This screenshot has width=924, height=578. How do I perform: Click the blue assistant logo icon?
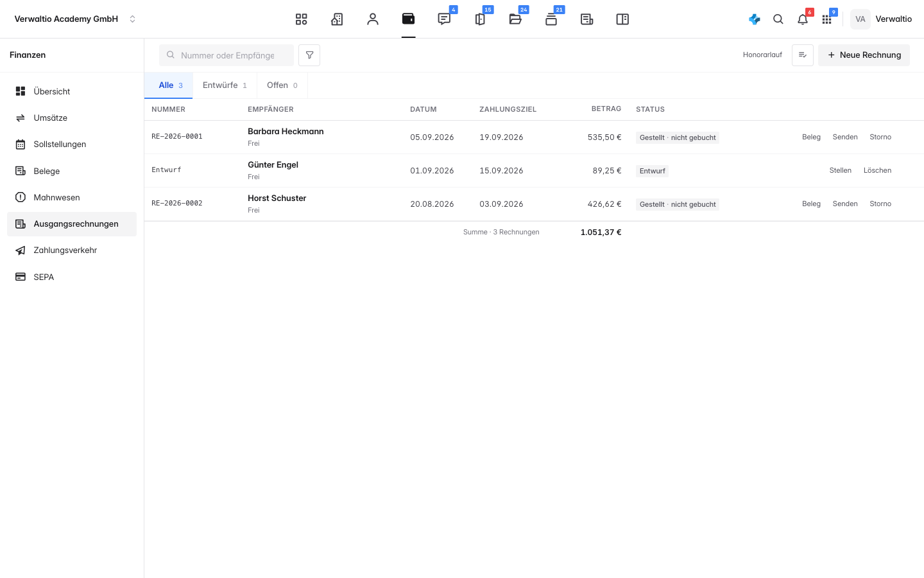tap(755, 19)
